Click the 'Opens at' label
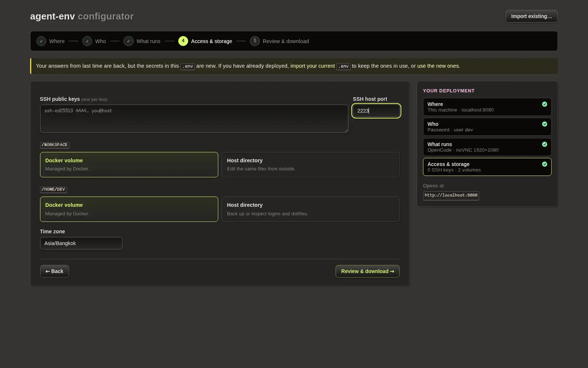588x368 pixels. pos(433,186)
